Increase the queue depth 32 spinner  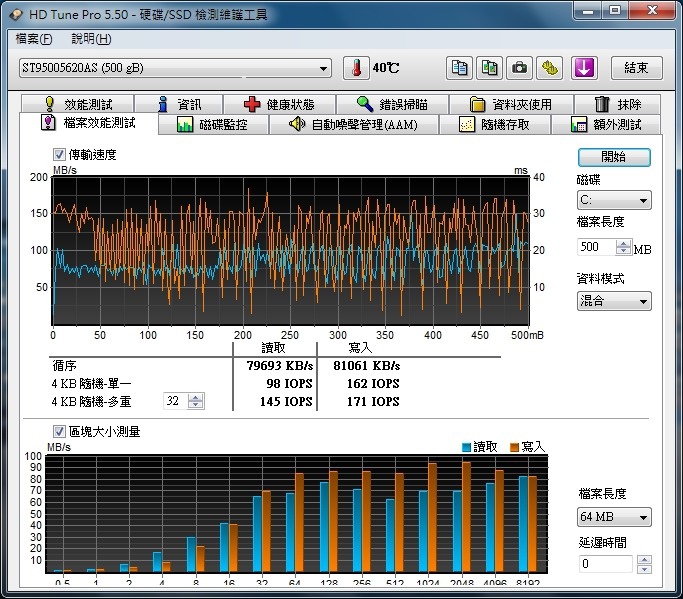196,397
